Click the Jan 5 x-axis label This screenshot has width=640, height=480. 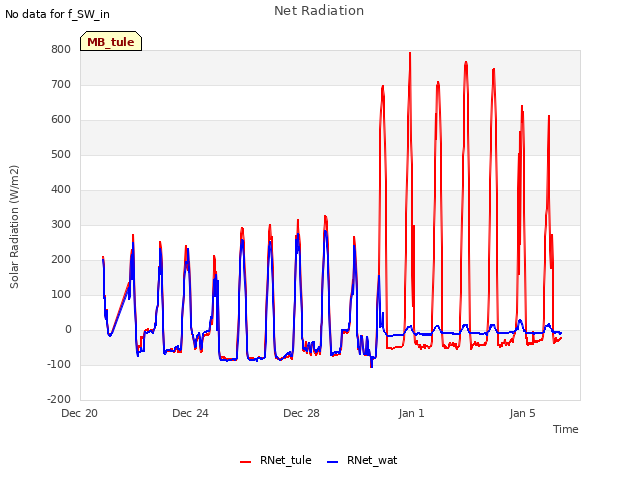522,413
